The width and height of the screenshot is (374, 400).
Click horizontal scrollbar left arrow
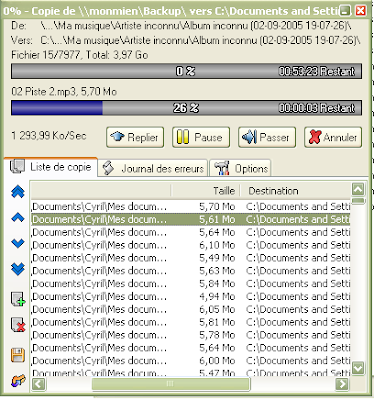pyautogui.click(x=38, y=384)
